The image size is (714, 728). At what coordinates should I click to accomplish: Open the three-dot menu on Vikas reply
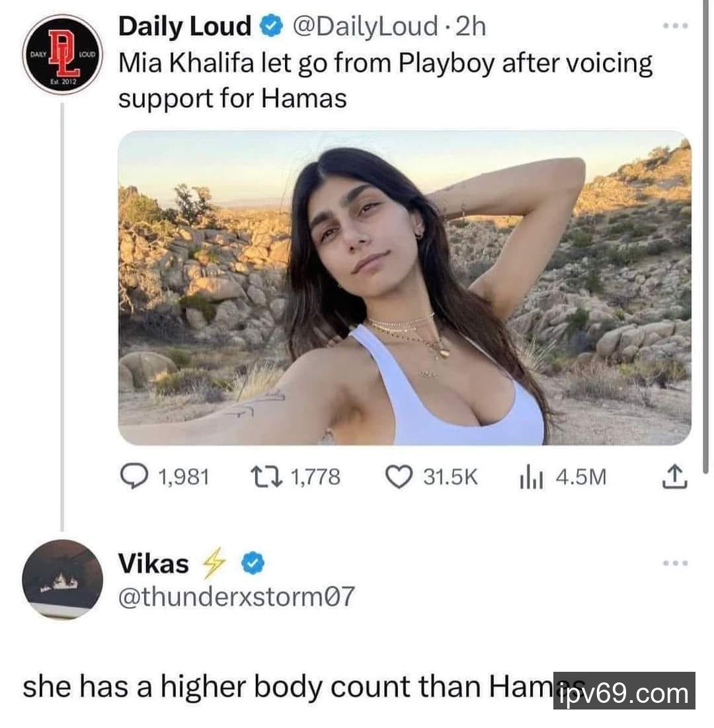(x=676, y=563)
